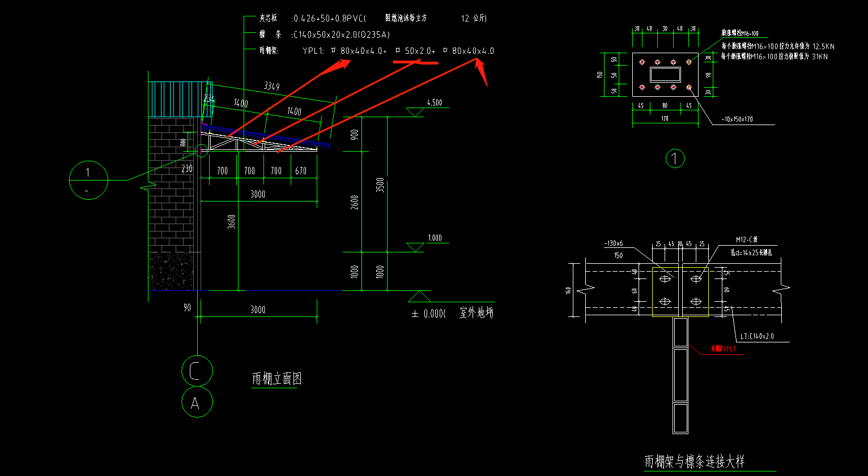
Task: Click the 140 dimension on the purlin detail
Action: [x=568, y=290]
